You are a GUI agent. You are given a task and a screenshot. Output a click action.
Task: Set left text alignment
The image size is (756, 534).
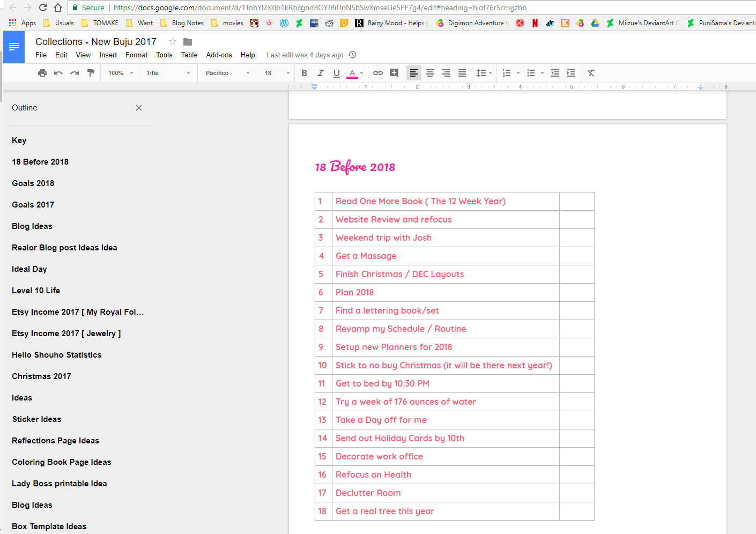[413, 73]
